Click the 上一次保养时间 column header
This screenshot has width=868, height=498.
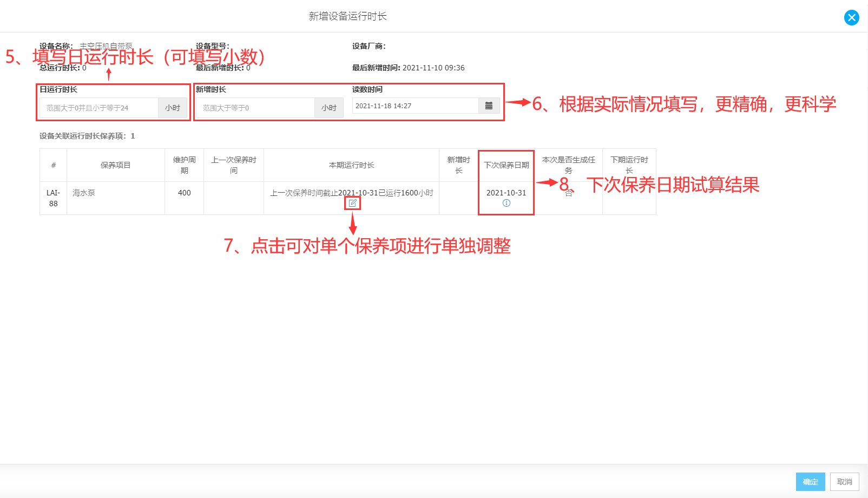(x=234, y=165)
